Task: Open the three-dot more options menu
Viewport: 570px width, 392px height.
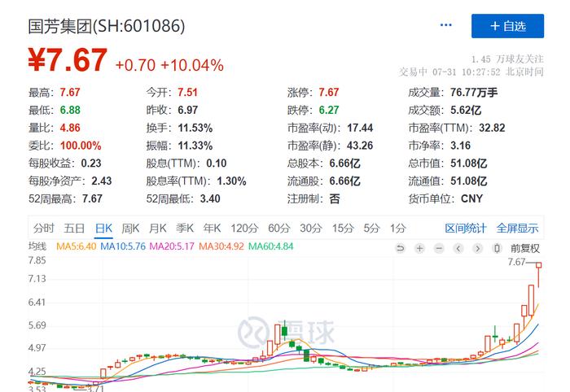Action: (x=445, y=26)
